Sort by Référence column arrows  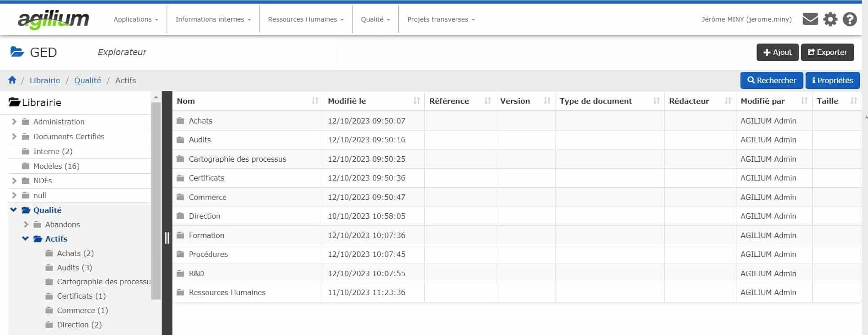click(488, 101)
